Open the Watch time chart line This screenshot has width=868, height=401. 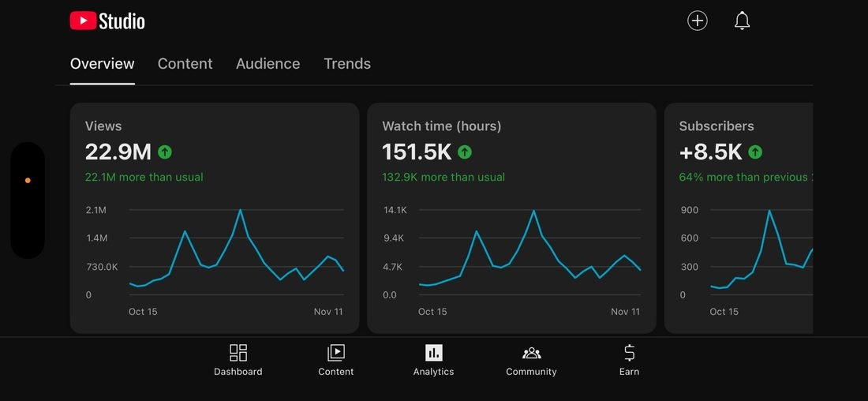click(529, 249)
